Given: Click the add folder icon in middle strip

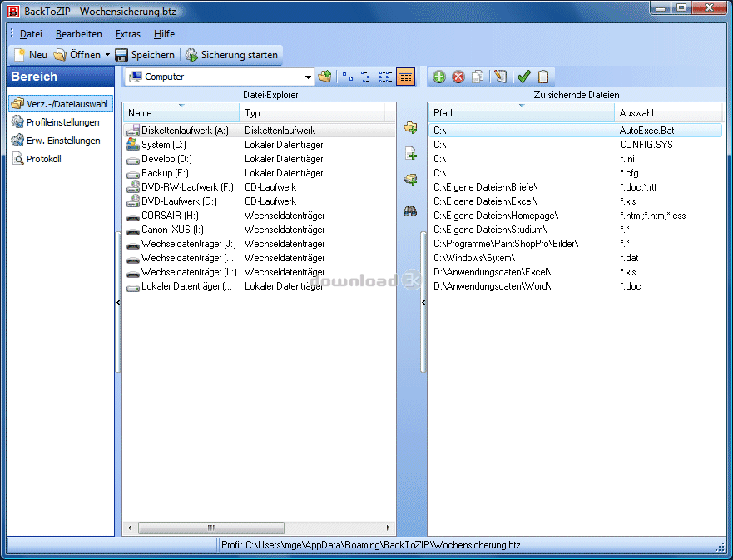Looking at the screenshot, I should (x=410, y=127).
